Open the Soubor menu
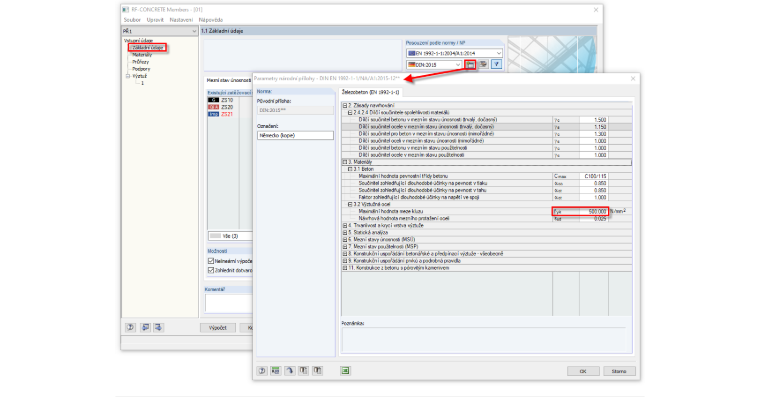This screenshot has width=760, height=397. click(x=132, y=20)
